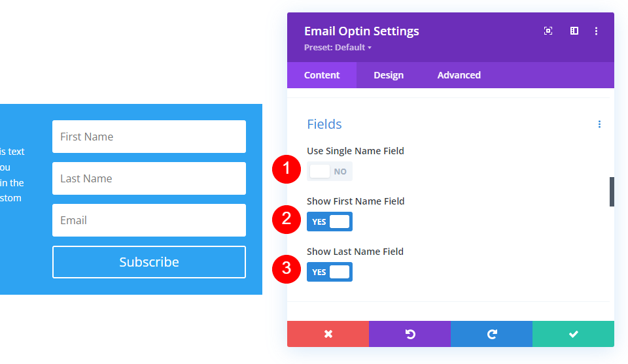Screen dimensions: 628x364
Task: Click the Use Single Name Field label
Action: tap(355, 151)
